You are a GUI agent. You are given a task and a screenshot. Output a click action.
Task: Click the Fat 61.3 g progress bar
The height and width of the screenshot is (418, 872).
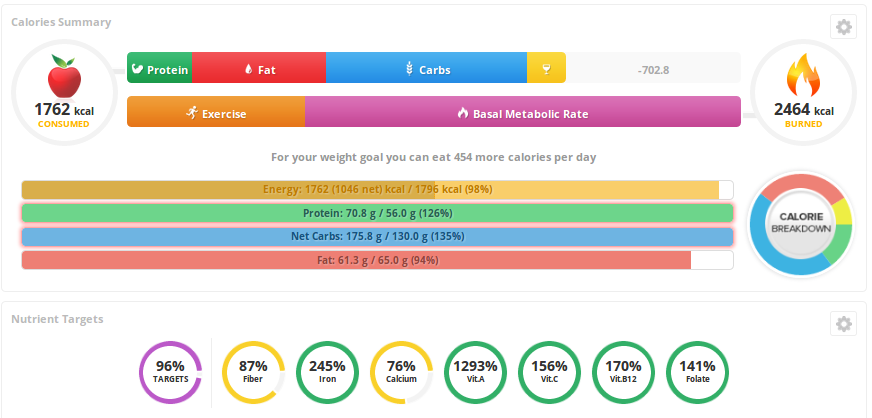point(377,260)
